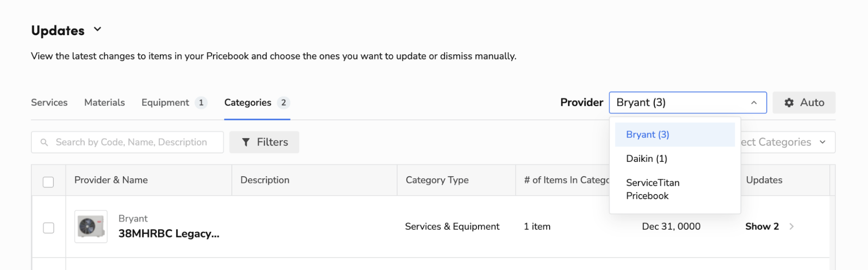Click the Bryant product thumbnail image

(91, 226)
